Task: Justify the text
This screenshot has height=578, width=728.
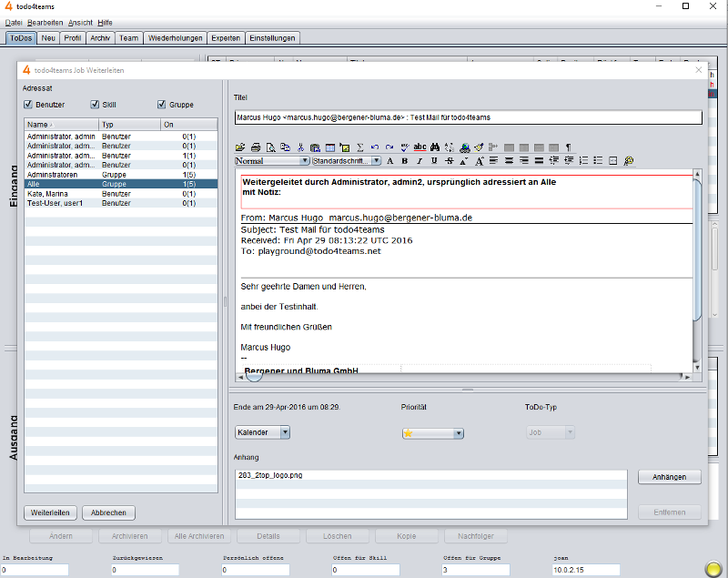Action: pyautogui.click(x=539, y=160)
